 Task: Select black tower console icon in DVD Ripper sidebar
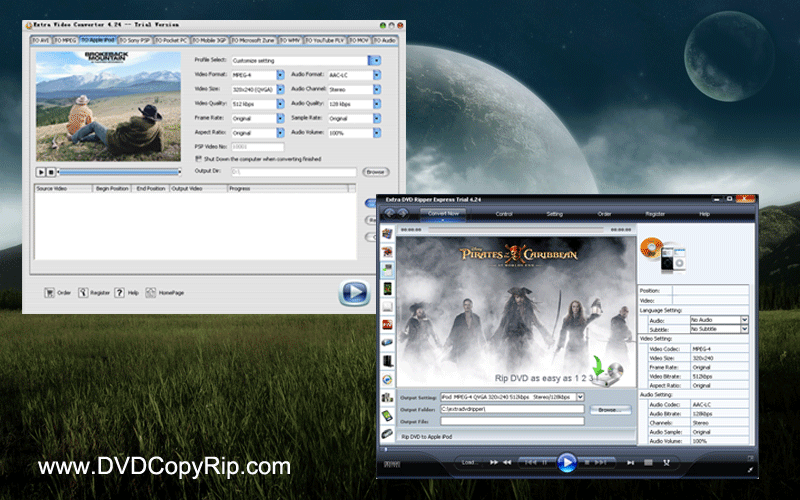[x=387, y=361]
